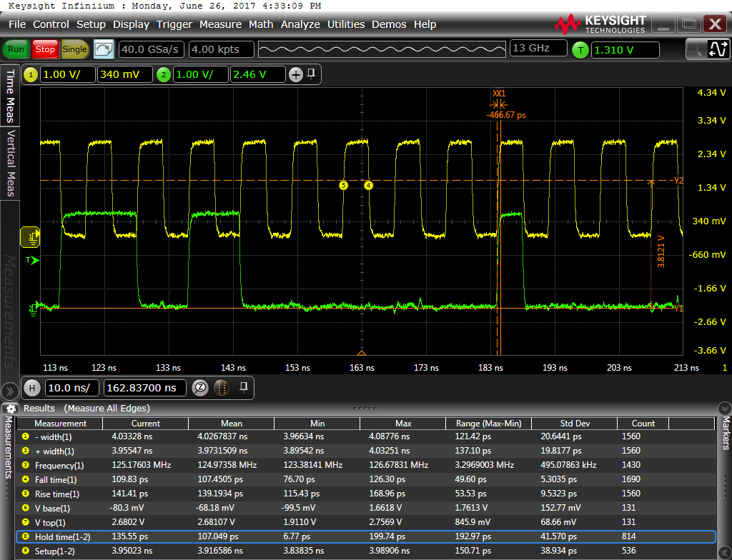
Task: Click the red Stop button
Action: [x=45, y=49]
